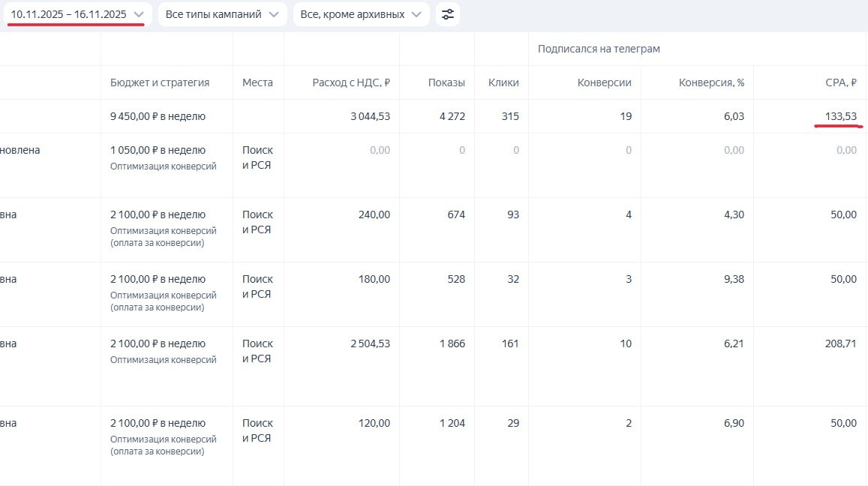Open the 'Все, кроме архивных' status filter
The image size is (868, 486).
[x=362, y=14]
